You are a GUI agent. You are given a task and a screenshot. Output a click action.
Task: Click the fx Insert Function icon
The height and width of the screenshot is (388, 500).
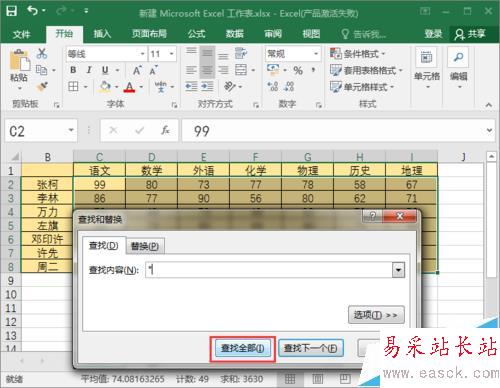(x=165, y=130)
